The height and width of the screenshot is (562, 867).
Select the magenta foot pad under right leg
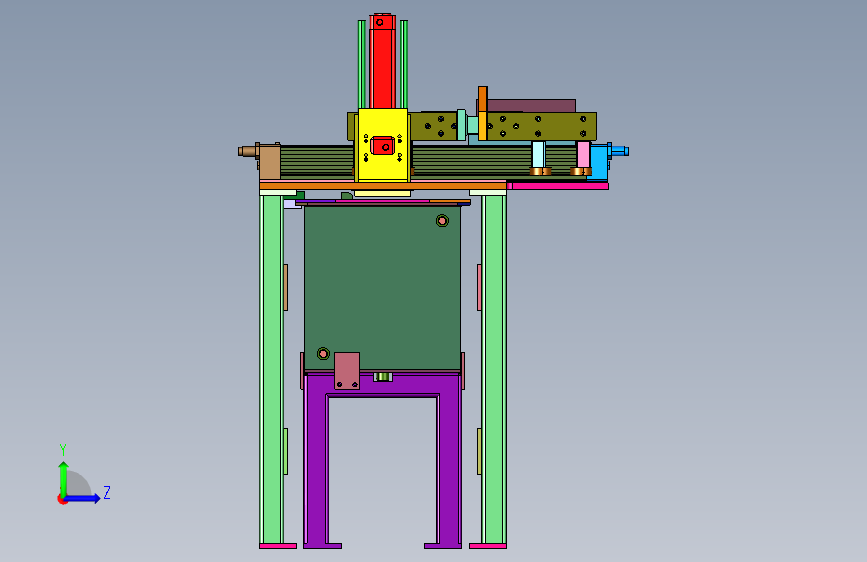click(488, 546)
